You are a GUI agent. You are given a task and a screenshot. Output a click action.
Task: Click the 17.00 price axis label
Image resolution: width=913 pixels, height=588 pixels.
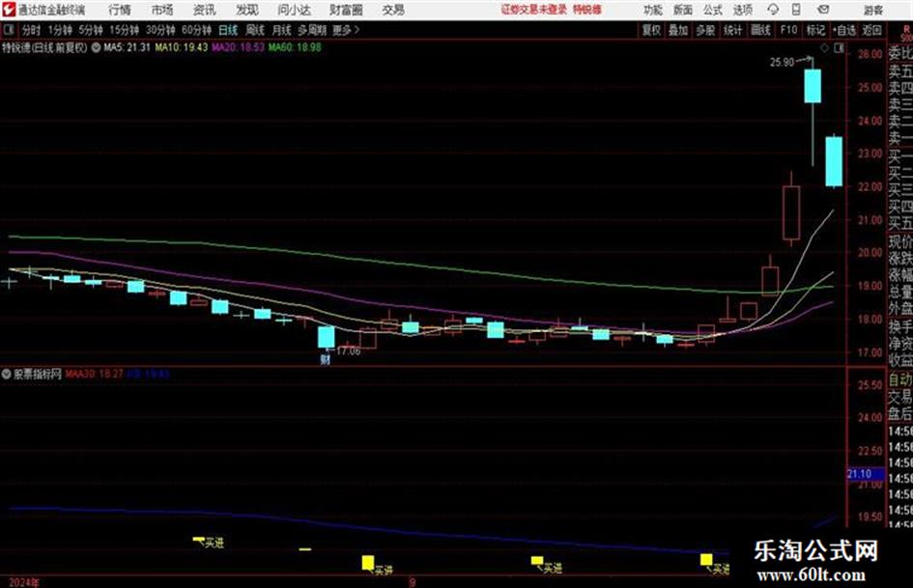pos(870,352)
